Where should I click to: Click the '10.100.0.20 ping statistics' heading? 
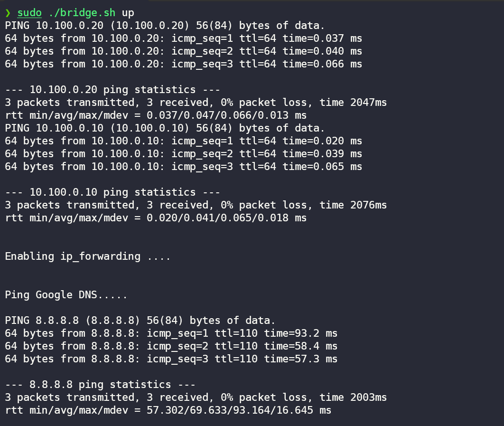click(112, 90)
